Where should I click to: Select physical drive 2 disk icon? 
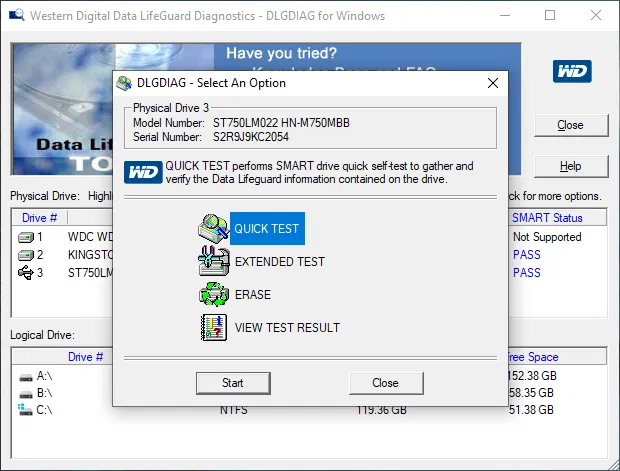coord(26,255)
